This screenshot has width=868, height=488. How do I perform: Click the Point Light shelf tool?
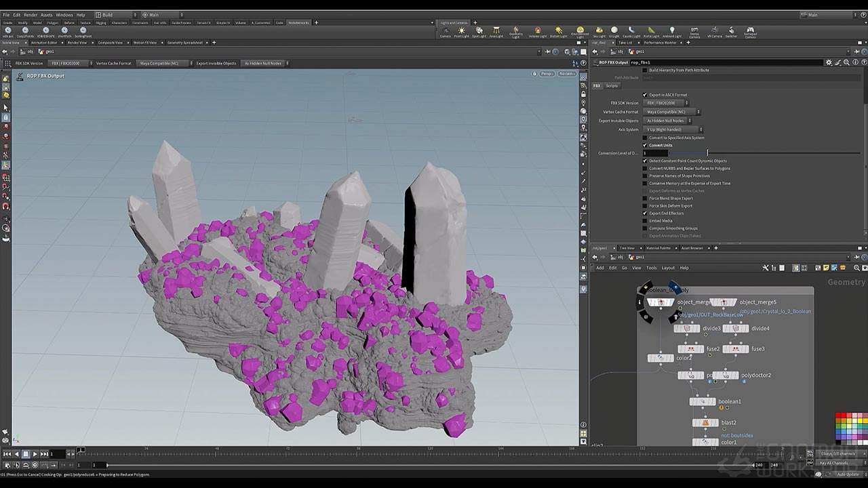(x=461, y=32)
